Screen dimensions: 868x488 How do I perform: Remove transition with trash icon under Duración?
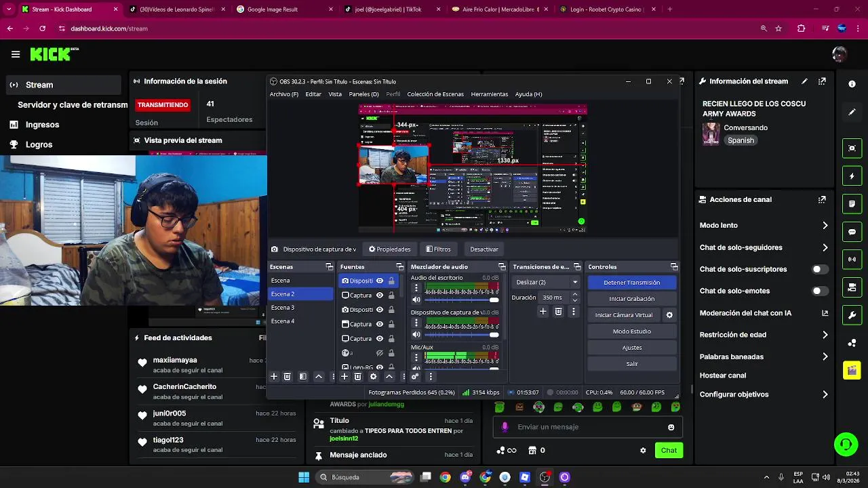[x=558, y=312]
